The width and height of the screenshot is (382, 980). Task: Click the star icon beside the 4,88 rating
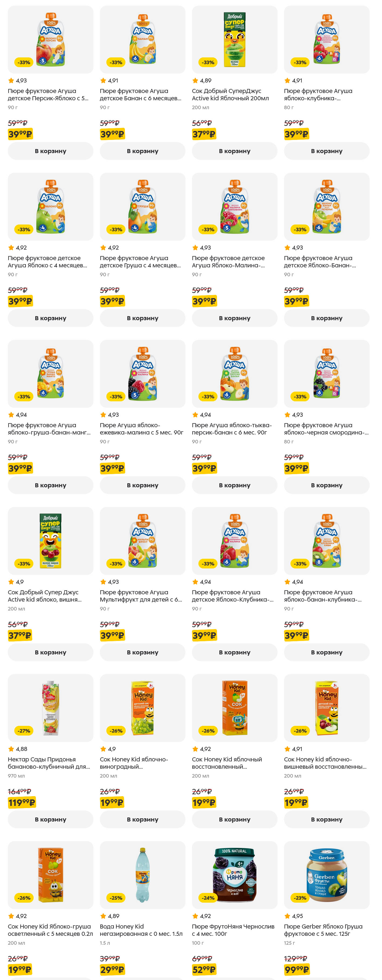coord(11,749)
